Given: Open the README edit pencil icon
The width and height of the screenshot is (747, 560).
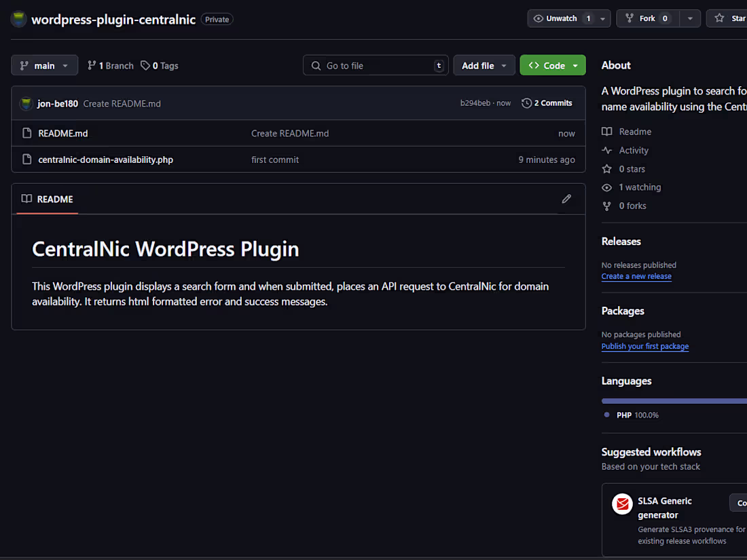Looking at the screenshot, I should tap(566, 198).
